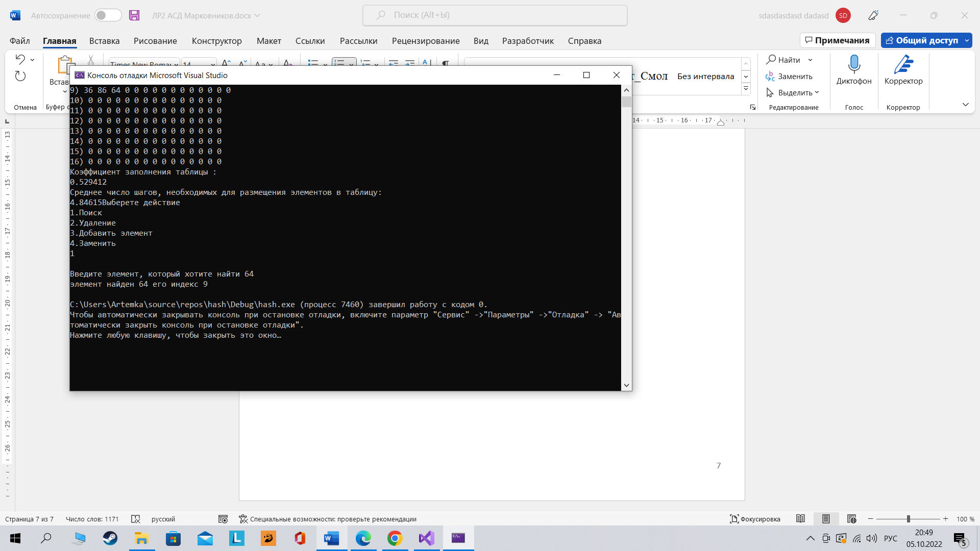
Task: Open the font size box
Action: 196,63
